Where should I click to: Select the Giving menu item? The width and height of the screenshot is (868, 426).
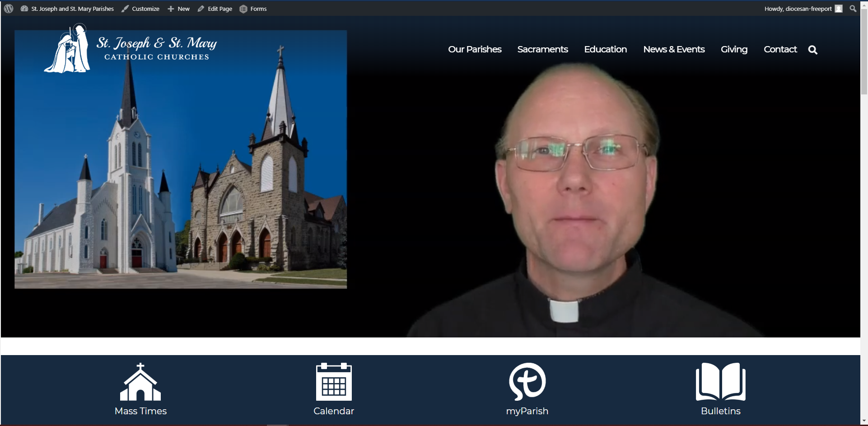pyautogui.click(x=734, y=49)
